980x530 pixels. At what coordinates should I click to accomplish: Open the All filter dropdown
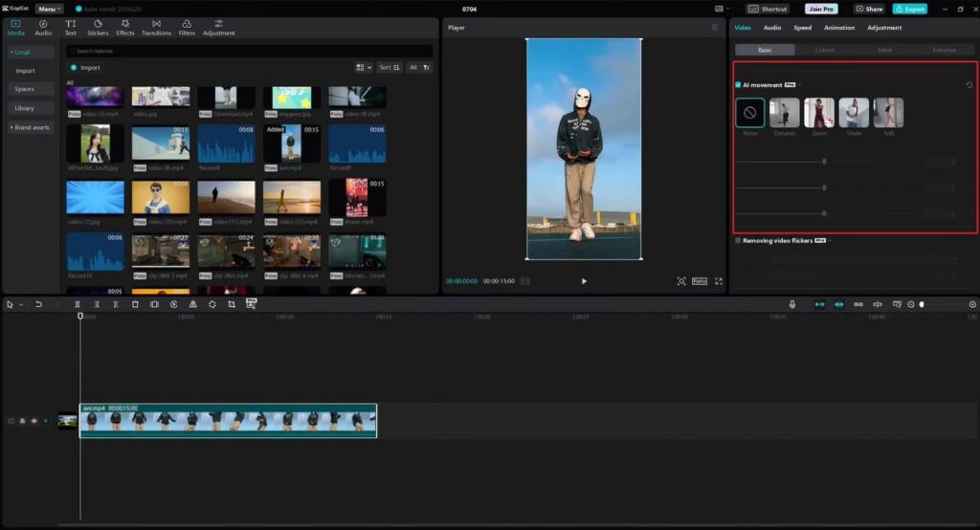(419, 68)
